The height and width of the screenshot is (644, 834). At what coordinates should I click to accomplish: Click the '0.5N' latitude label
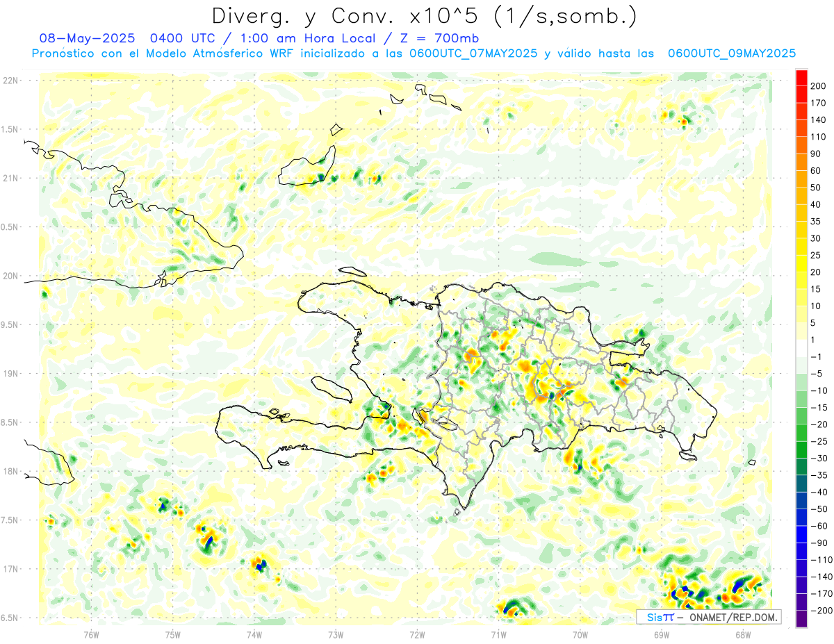[10, 227]
